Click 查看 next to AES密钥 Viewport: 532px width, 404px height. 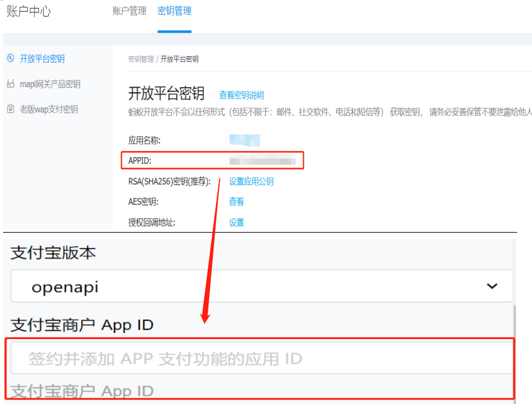pos(236,202)
